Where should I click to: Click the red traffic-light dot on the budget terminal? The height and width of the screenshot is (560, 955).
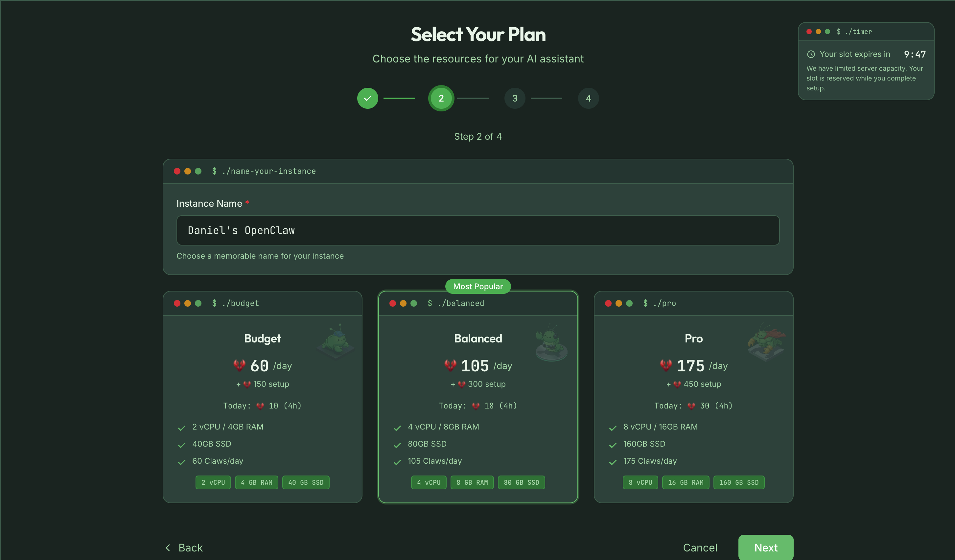pos(176,303)
